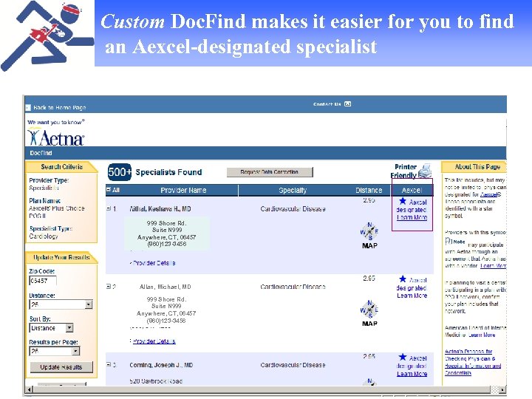
Task: Click the Aexcel star icon for Corning, Joseph
Action: click(403, 357)
